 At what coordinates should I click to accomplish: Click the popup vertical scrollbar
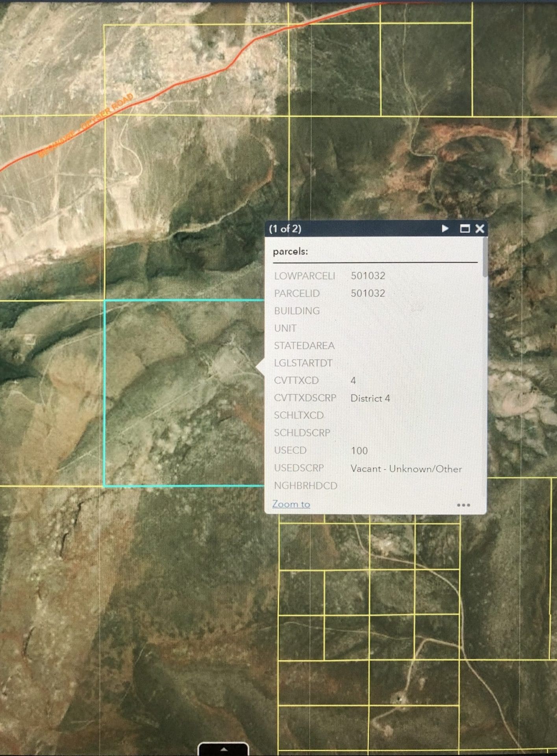coord(485,258)
